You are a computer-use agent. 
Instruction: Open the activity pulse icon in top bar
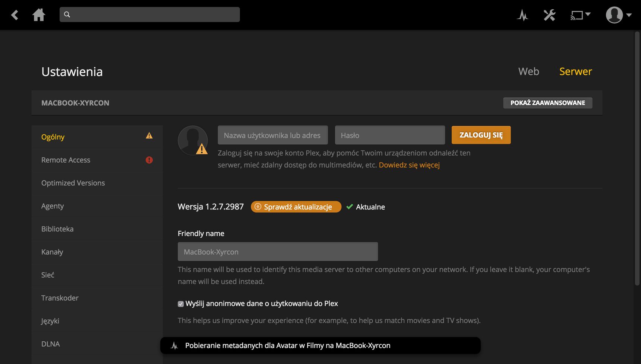(522, 15)
